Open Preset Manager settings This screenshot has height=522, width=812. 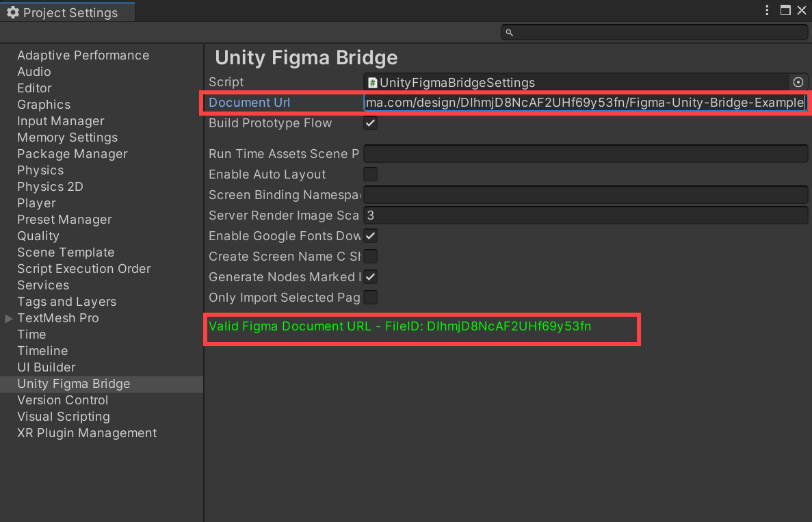tap(64, 220)
